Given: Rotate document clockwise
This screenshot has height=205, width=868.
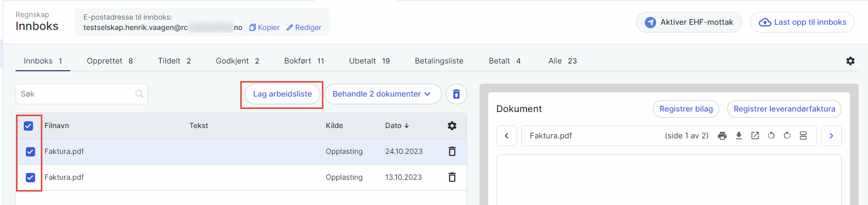Looking at the screenshot, I should (x=787, y=136).
